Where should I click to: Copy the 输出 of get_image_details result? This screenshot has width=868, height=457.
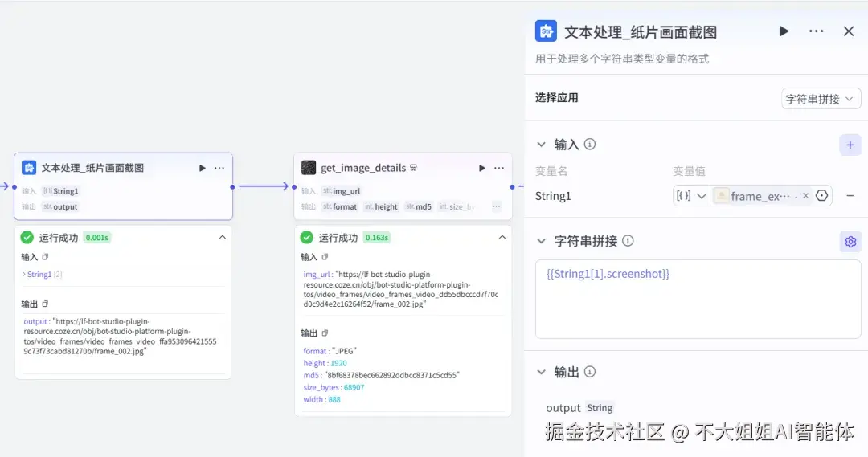pyautogui.click(x=325, y=333)
